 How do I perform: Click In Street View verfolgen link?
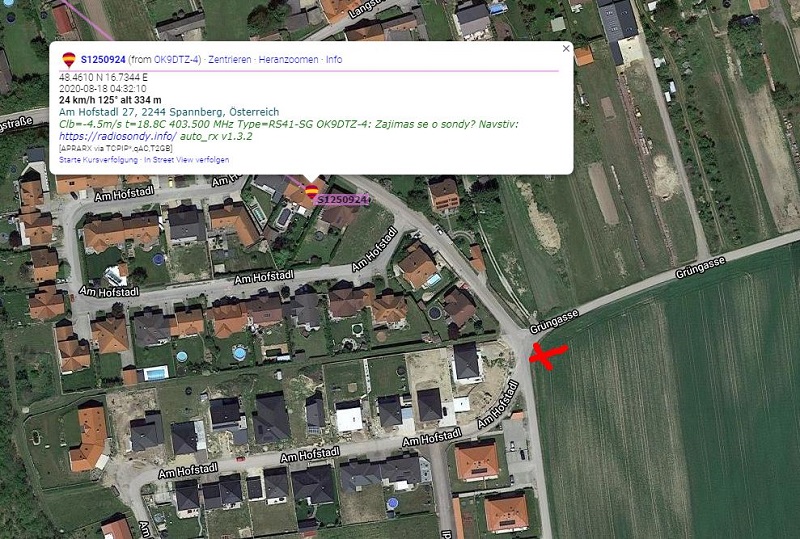[x=186, y=160]
